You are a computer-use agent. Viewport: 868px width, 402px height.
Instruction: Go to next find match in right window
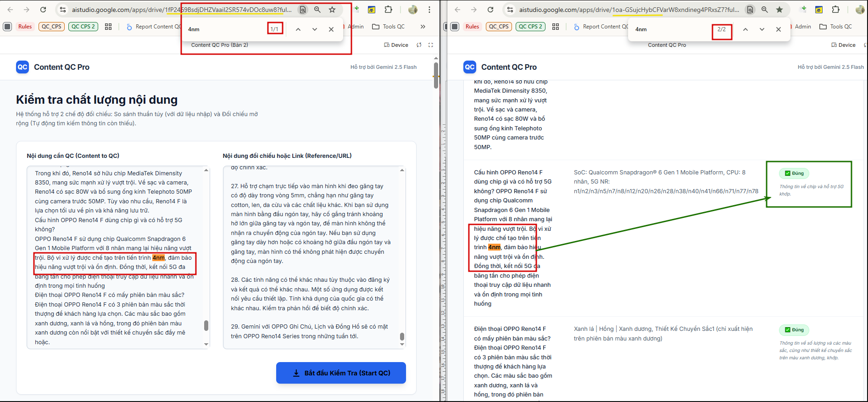[x=762, y=29]
